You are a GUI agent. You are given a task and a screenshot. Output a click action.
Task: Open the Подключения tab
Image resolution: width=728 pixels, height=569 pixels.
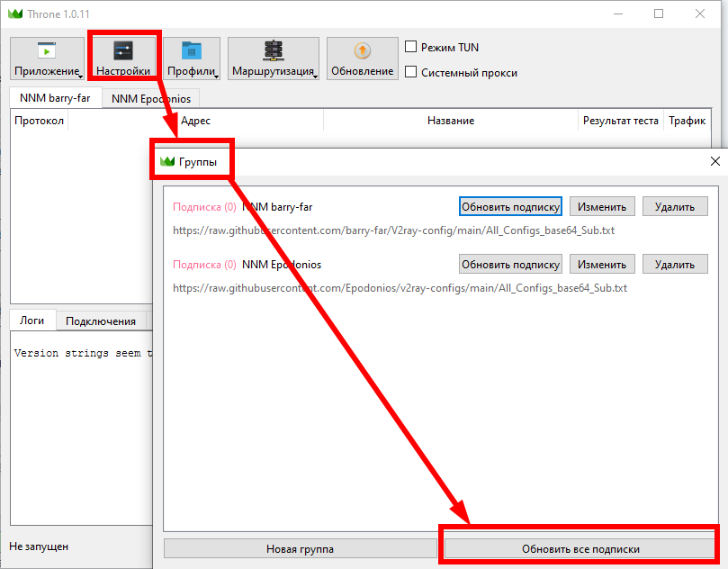click(100, 321)
